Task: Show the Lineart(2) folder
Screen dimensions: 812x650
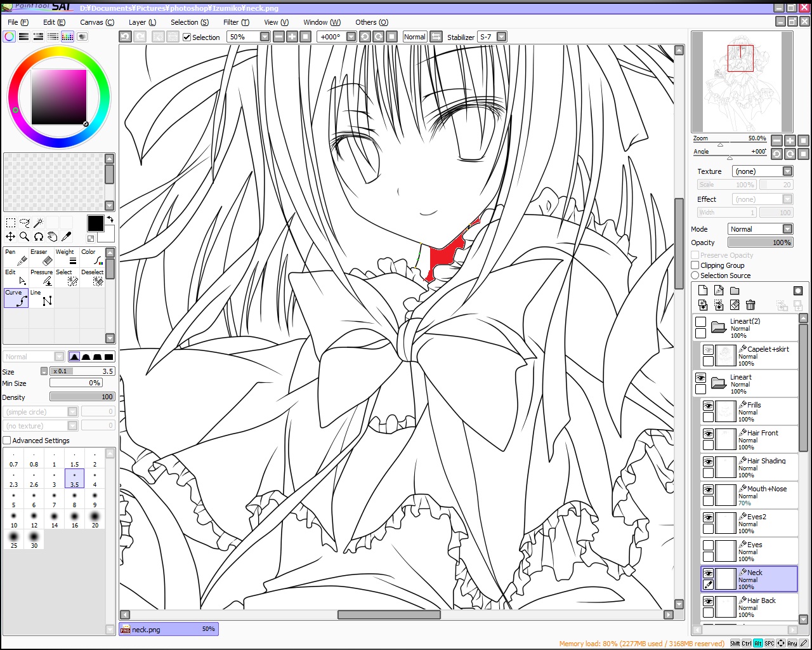Action: [700, 322]
